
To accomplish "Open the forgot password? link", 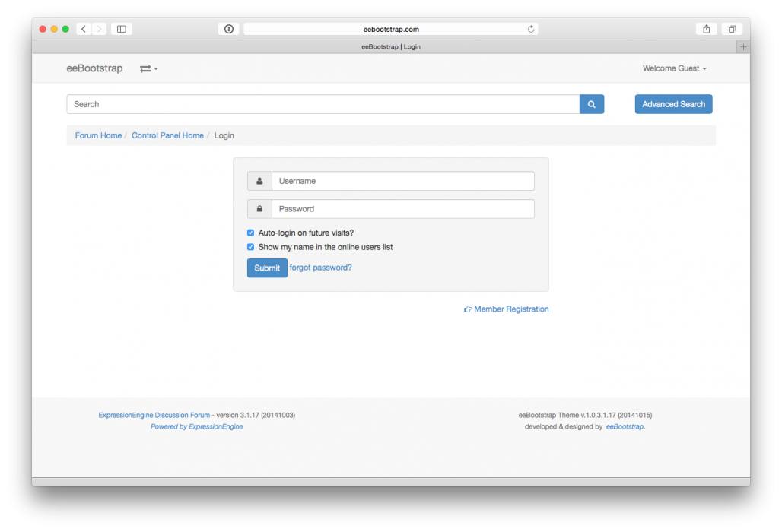I will [x=321, y=268].
